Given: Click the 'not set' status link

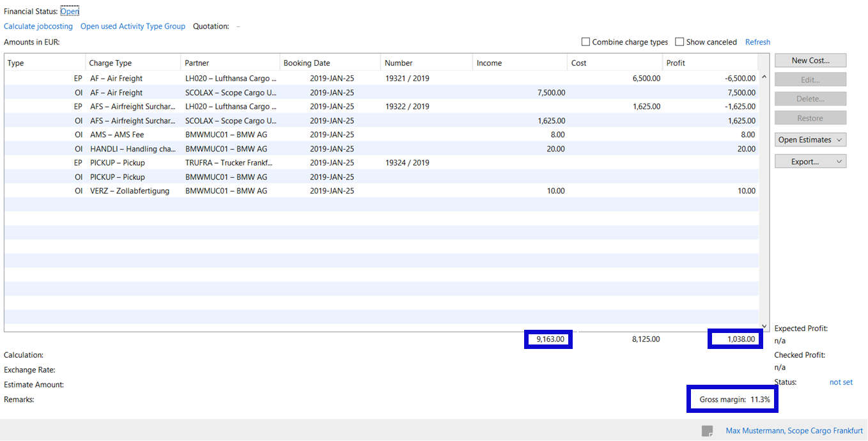Looking at the screenshot, I should (841, 382).
